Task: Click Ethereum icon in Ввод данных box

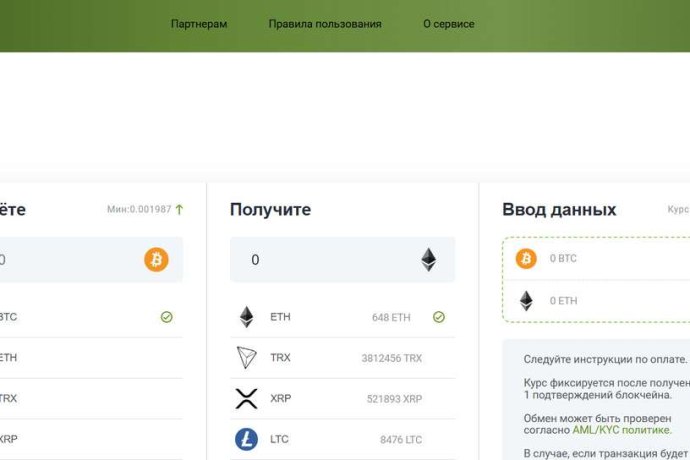Action: pos(526,301)
